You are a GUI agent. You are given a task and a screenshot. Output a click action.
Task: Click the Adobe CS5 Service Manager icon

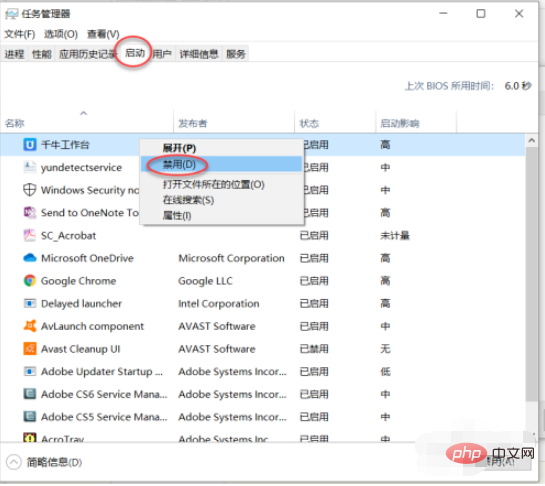pyautogui.click(x=30, y=417)
